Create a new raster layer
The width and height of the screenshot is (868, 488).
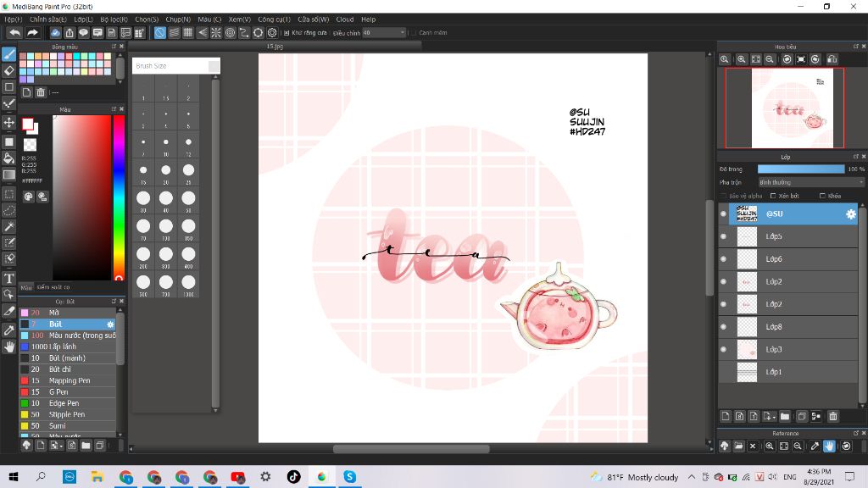click(726, 416)
